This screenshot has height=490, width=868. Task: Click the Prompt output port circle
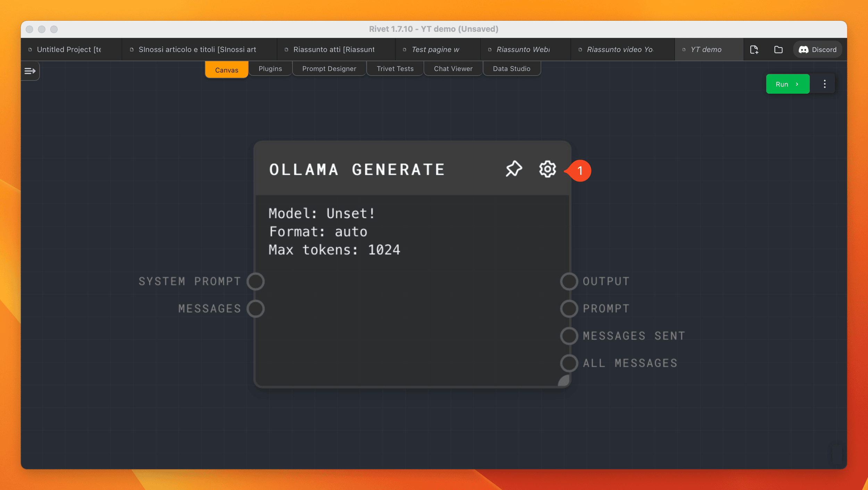coord(569,309)
